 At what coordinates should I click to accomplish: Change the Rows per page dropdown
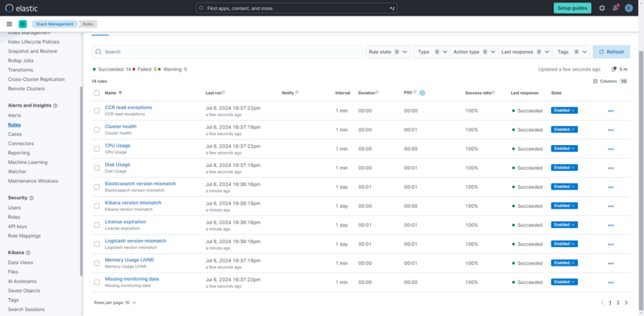click(x=115, y=302)
